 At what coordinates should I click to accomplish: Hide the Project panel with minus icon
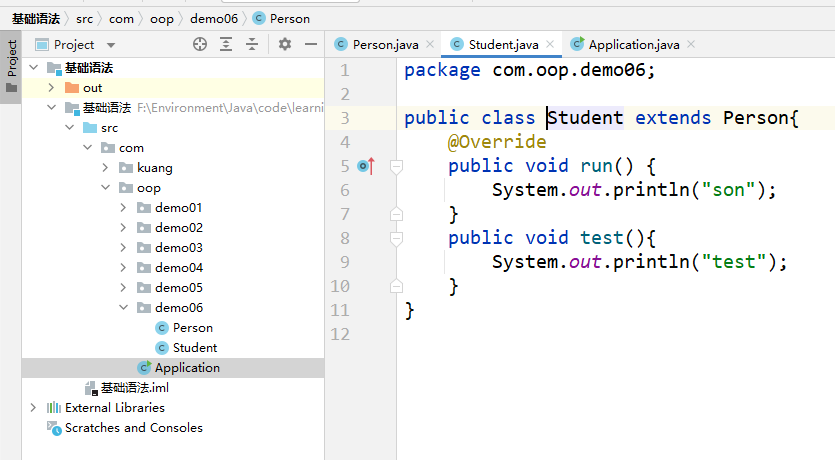pos(311,44)
